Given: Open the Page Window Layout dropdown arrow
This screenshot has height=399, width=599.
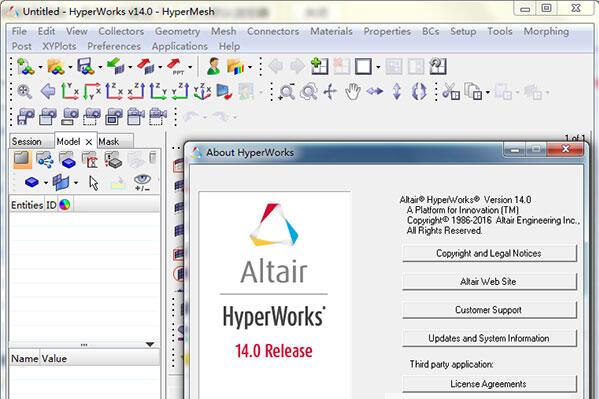Looking at the screenshot, I should pos(378,68).
